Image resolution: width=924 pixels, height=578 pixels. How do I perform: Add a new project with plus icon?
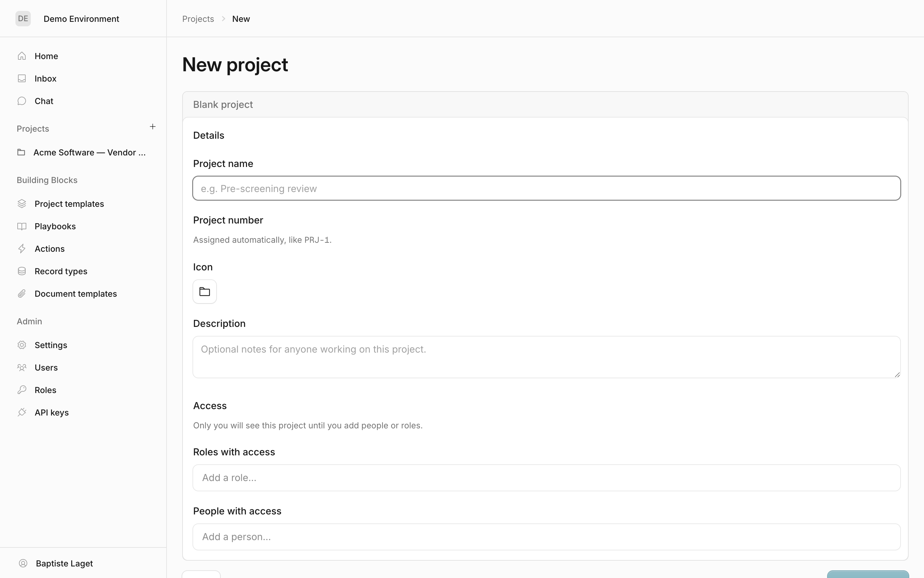153,127
